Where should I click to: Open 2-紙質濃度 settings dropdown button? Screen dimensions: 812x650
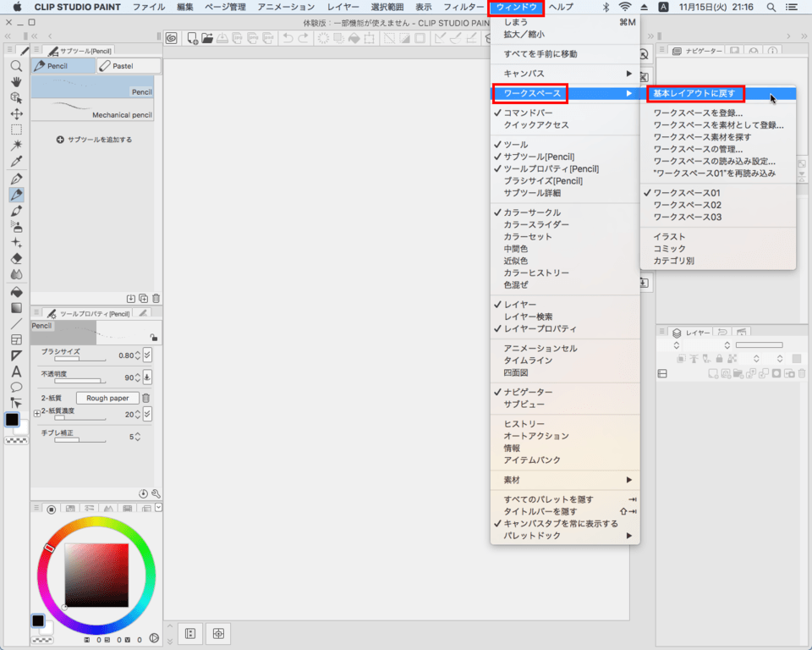pos(147,414)
